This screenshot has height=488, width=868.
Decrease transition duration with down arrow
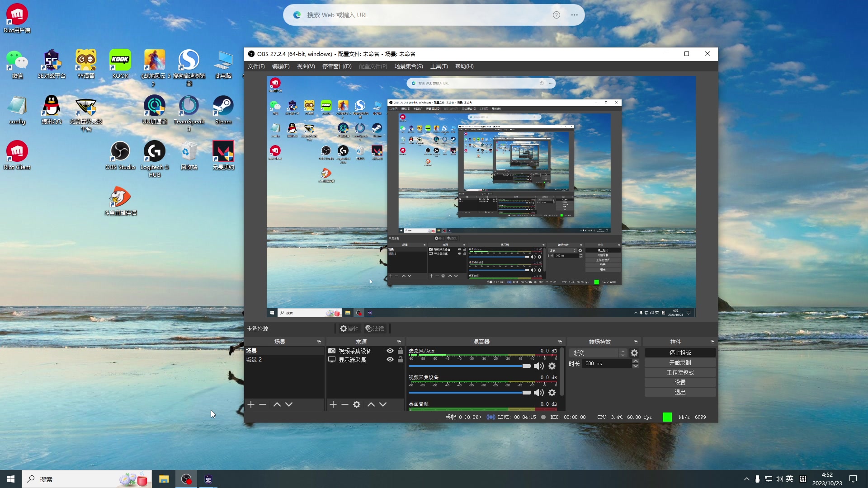point(635,366)
